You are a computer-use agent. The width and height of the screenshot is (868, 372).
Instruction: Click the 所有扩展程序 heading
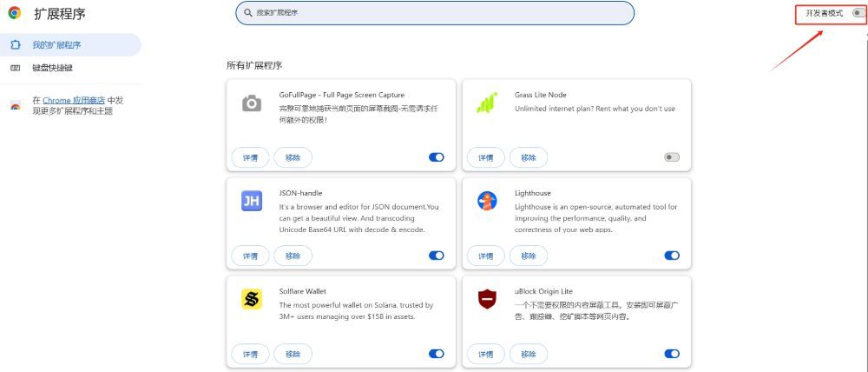coord(254,65)
